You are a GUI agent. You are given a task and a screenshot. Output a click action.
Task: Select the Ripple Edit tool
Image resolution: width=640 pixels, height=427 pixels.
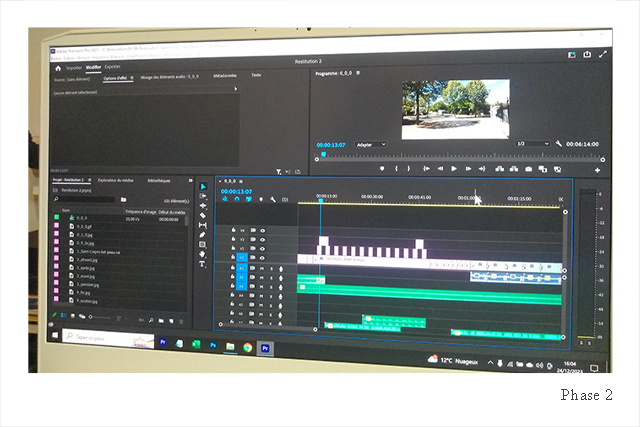pos(203,206)
